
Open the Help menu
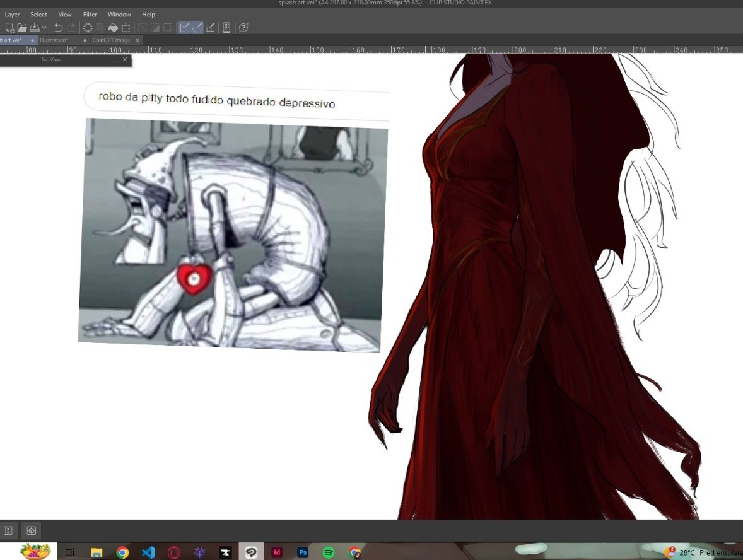[x=148, y=15]
